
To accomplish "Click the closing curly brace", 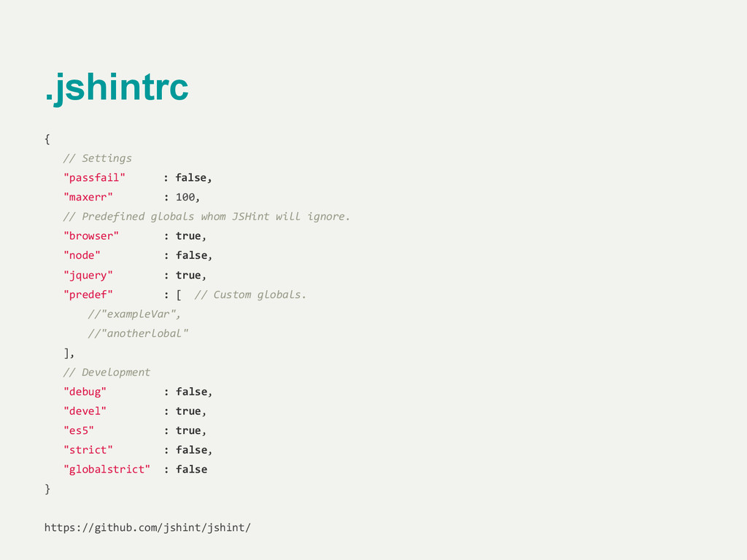I will point(47,489).
